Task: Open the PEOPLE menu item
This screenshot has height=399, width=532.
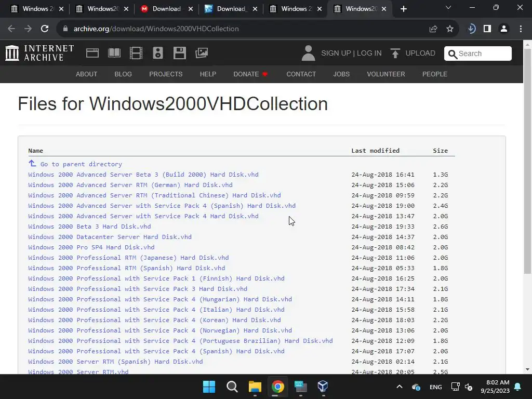Action: pos(435,74)
